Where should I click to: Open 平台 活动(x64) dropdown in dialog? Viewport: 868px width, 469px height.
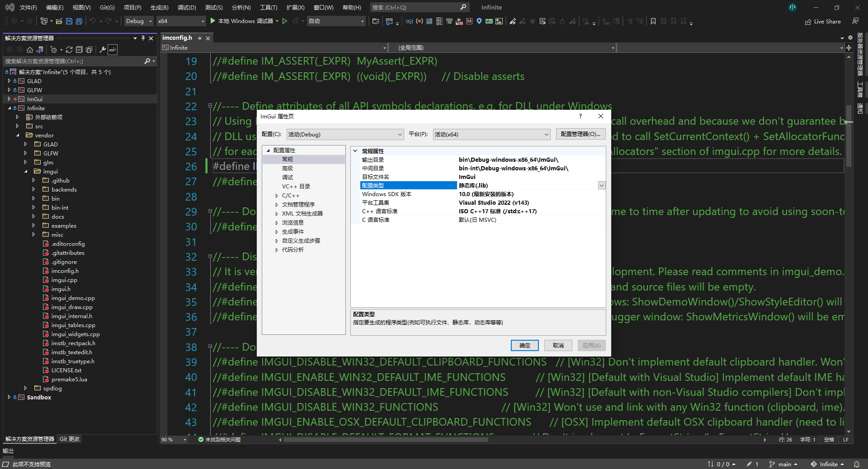[491, 134]
